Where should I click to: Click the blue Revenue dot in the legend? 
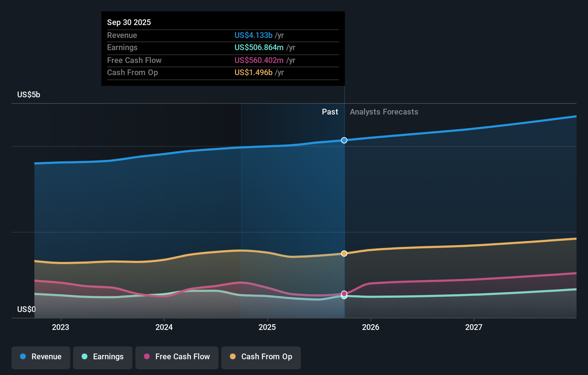pyautogui.click(x=23, y=357)
